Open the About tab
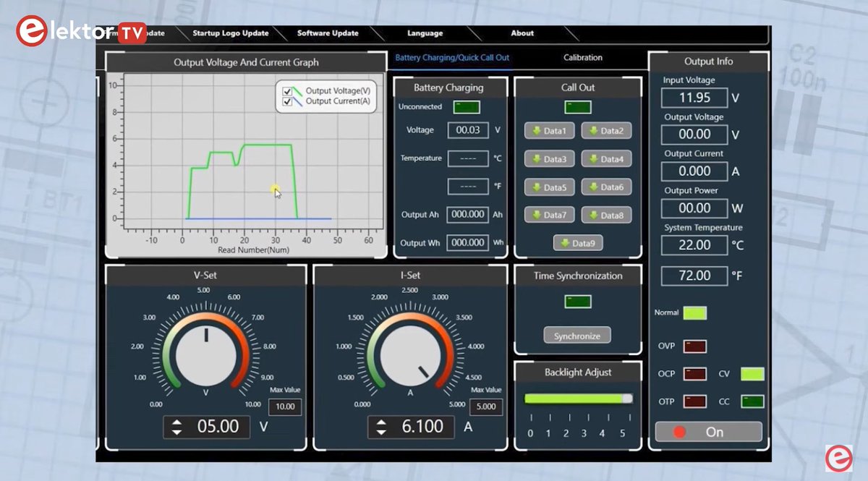 click(x=522, y=33)
